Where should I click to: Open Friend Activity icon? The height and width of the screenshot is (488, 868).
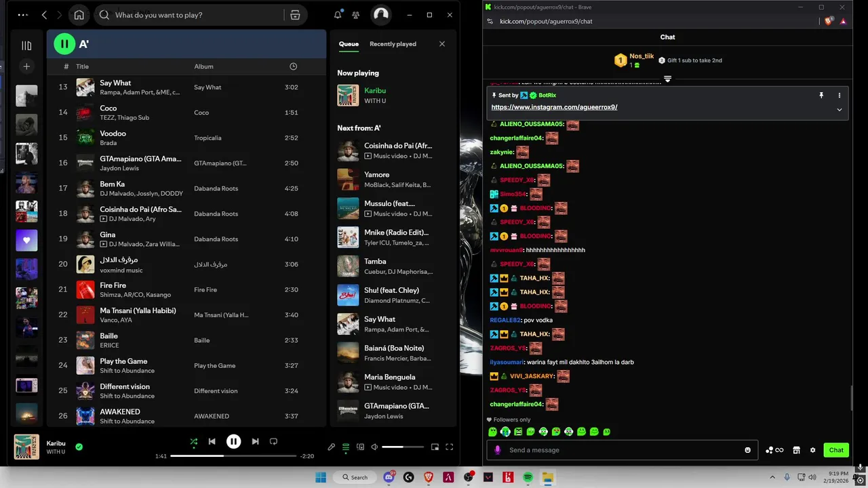[x=357, y=15]
